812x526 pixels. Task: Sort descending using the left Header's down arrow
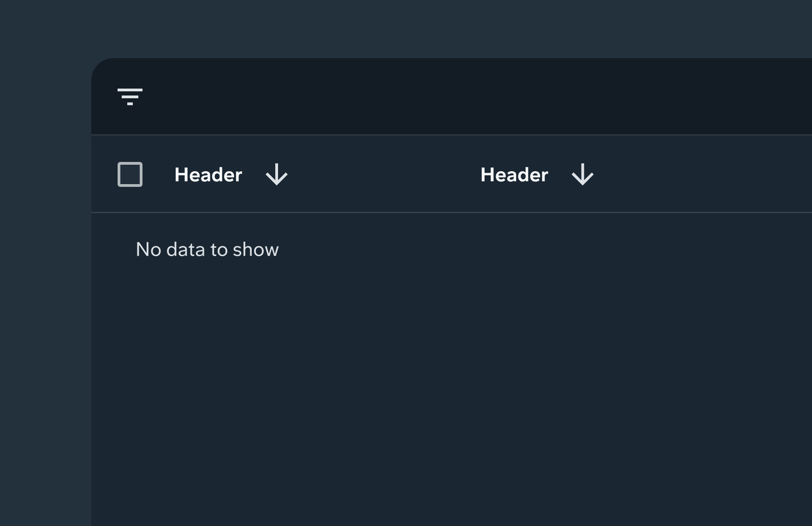[277, 174]
